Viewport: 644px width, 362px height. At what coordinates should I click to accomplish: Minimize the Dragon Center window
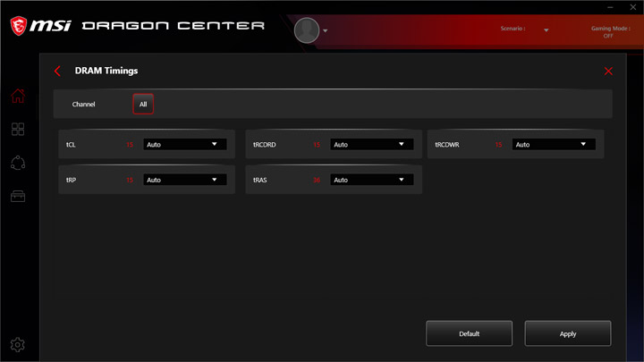click(x=610, y=7)
